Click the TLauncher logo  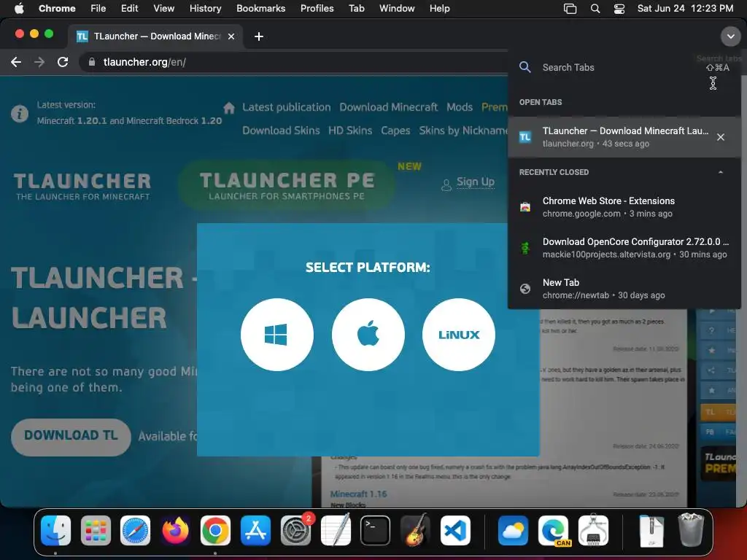point(82,186)
